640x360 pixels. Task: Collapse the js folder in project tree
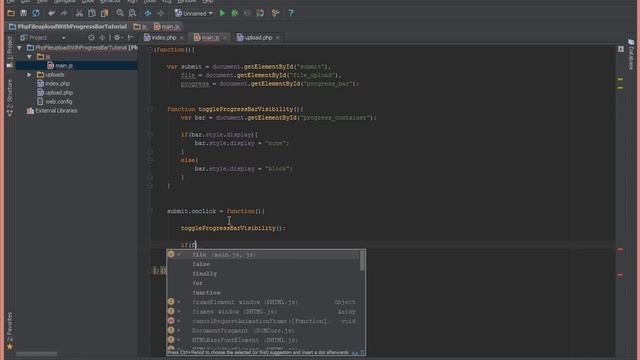tap(29, 57)
